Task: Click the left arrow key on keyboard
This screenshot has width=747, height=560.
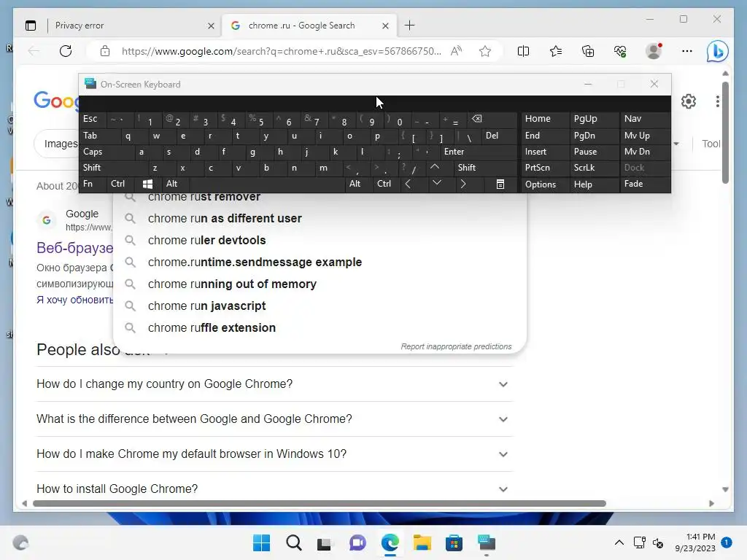Action: 408,184
